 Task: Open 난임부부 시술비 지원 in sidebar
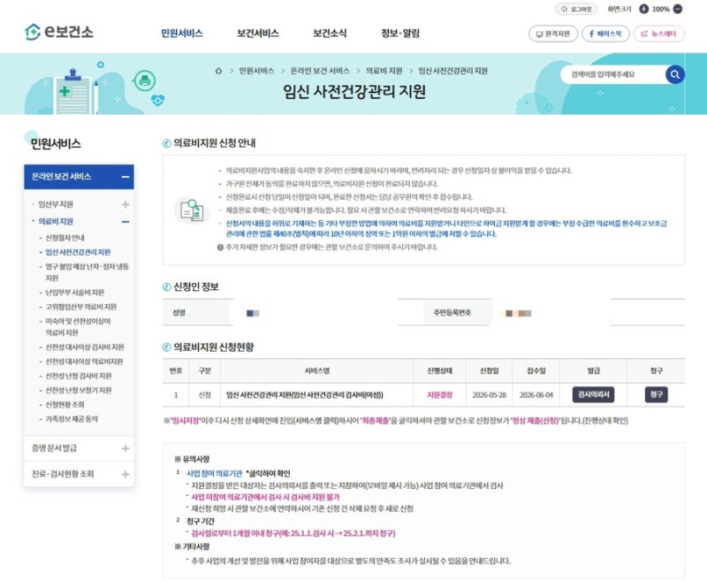pyautogui.click(x=75, y=293)
